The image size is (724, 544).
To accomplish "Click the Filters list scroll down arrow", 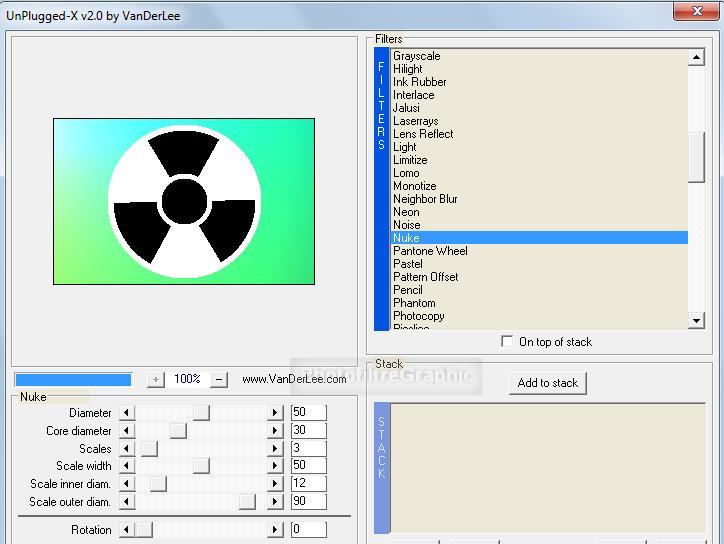I will [696, 320].
